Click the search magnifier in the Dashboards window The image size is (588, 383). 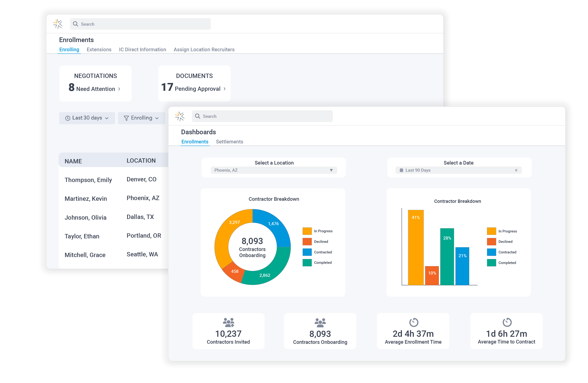[198, 116]
